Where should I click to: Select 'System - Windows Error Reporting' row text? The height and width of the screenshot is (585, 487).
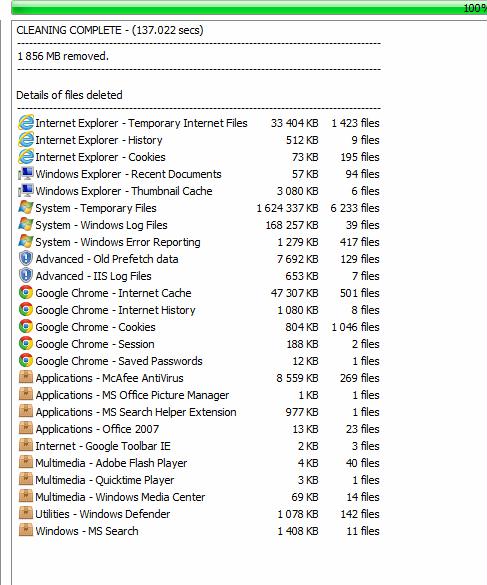118,242
